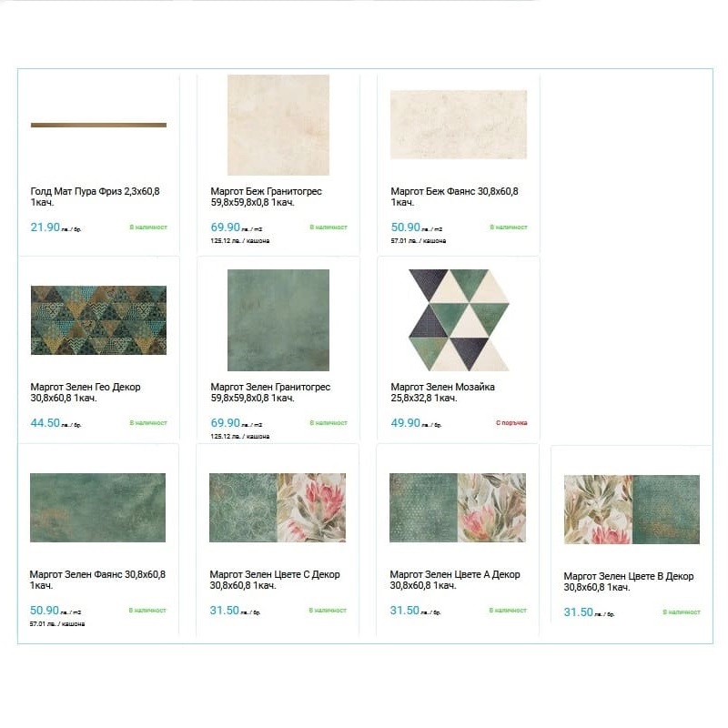Click the red "С поръчка" availability label

click(x=511, y=422)
